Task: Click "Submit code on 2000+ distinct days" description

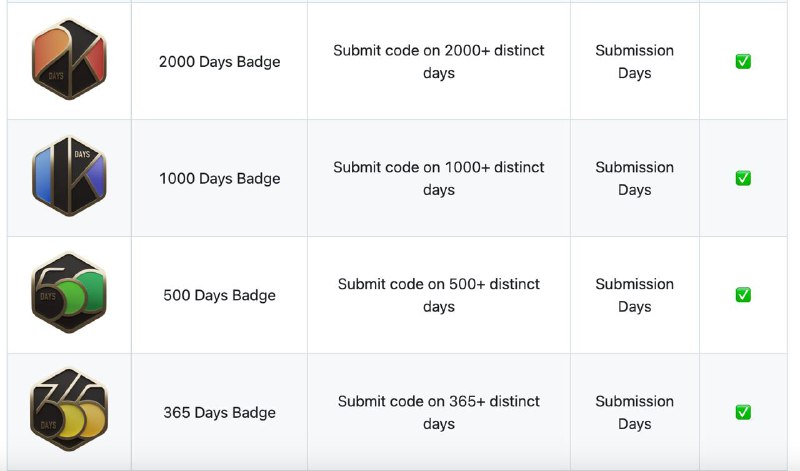Action: tap(438, 62)
